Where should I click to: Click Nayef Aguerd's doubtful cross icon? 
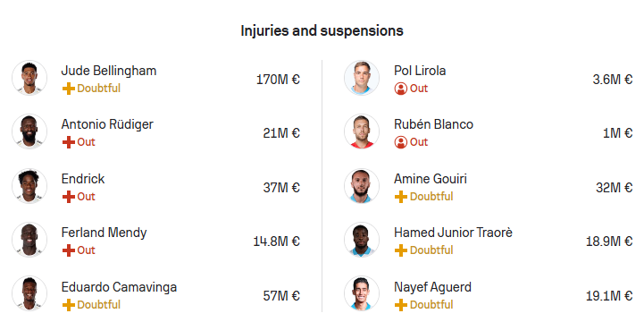pos(401,305)
